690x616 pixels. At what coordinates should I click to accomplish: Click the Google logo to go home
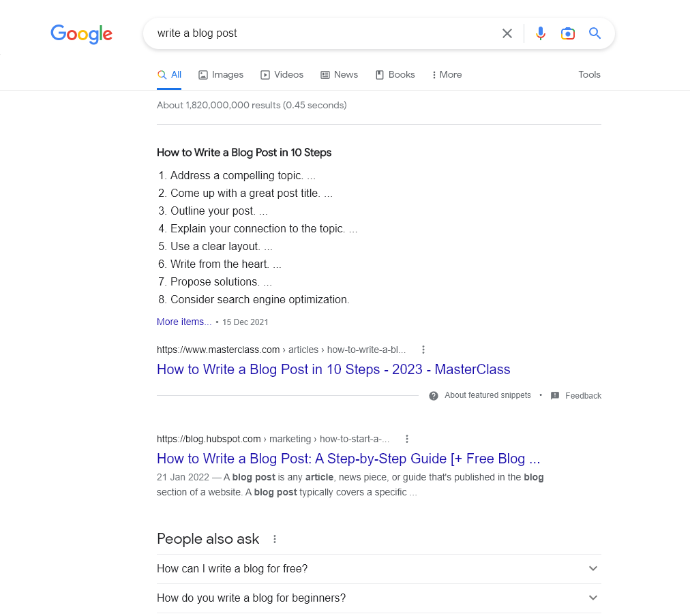click(x=81, y=34)
